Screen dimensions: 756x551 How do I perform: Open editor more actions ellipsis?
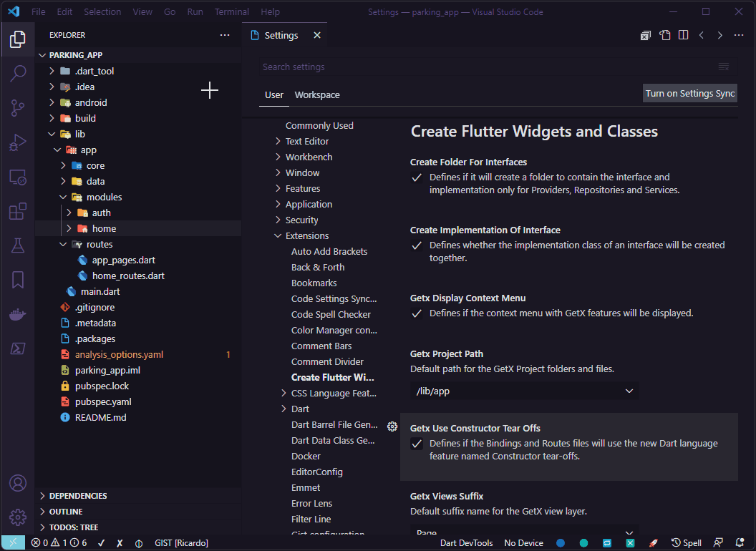739,35
